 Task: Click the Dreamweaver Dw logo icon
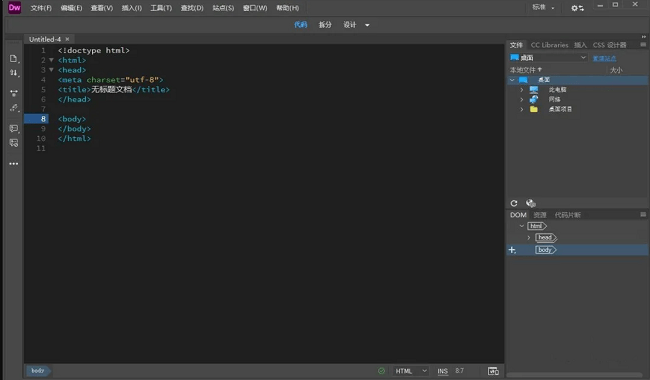click(x=14, y=7)
